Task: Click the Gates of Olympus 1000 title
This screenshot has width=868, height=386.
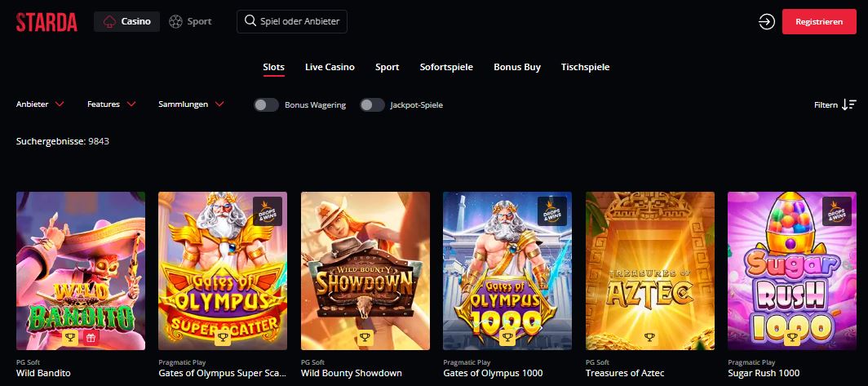Action: 493,373
